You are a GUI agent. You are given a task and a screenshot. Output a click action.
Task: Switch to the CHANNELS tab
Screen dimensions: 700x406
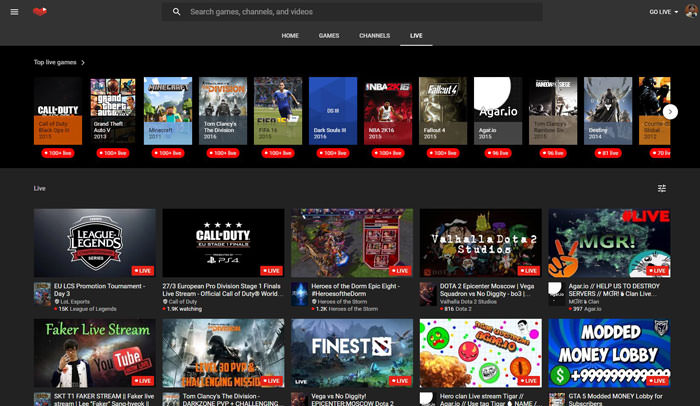coord(374,36)
